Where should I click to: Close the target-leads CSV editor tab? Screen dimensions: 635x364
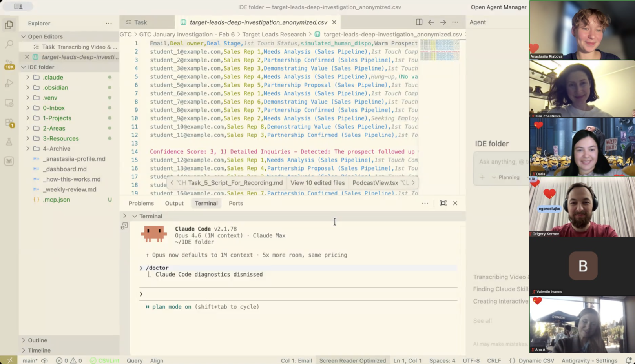(334, 22)
